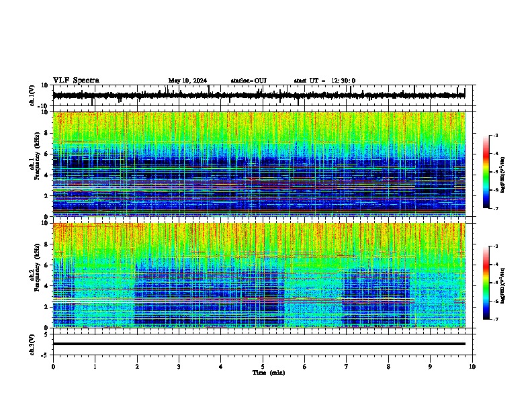
Task: Click the "start UT = 12:30: 0" text
Action: (324, 81)
